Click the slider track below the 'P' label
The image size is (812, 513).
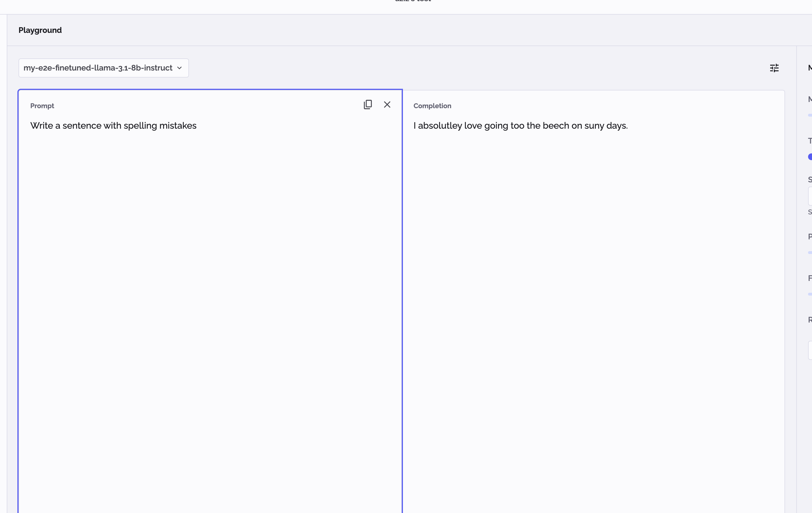[810, 253]
